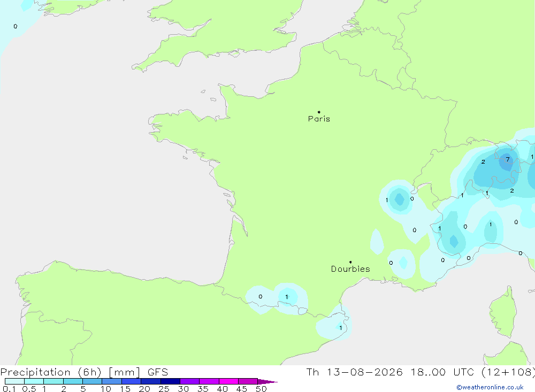The width and height of the screenshot is (535, 392).
Task: Click the legend value '10'
Action: coord(106,389)
